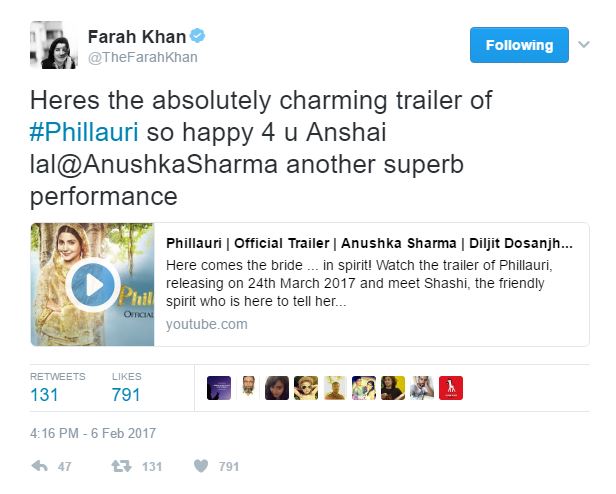Click the red avatar at row end

point(451,388)
